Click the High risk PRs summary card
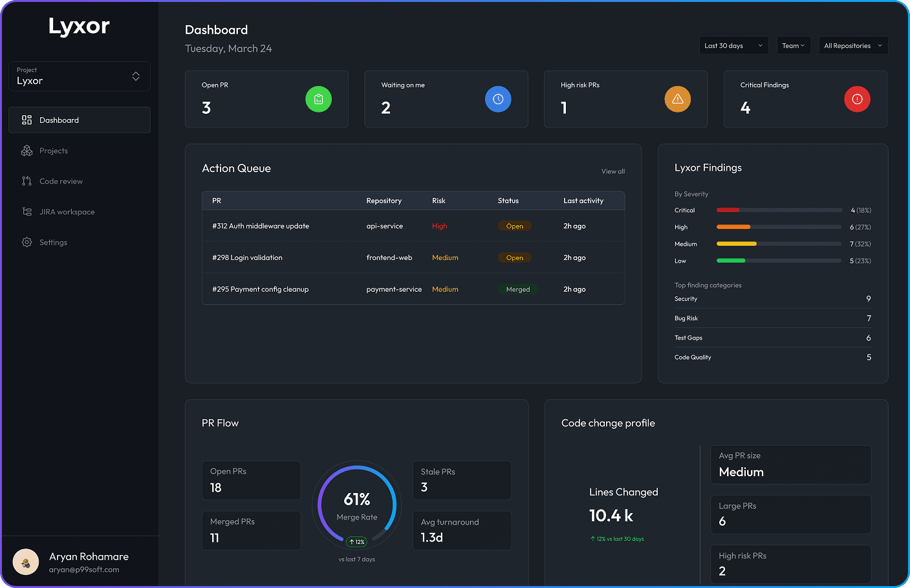Viewport: 910px width, 588px height. coord(625,99)
